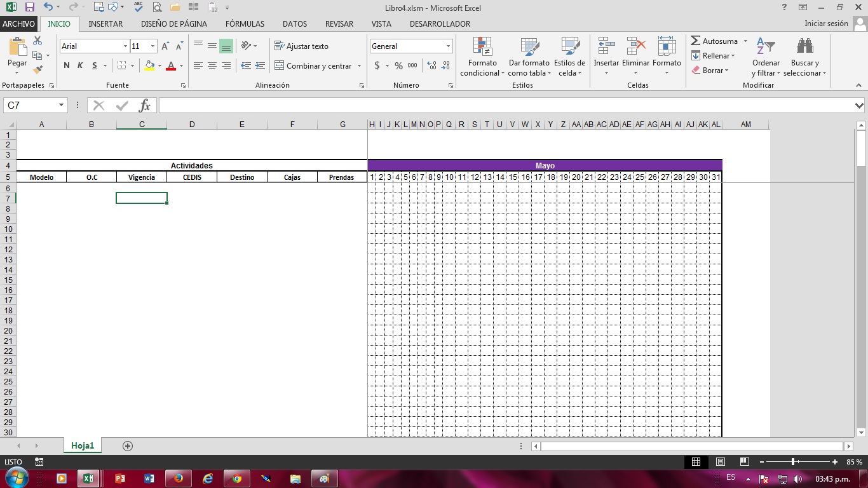The width and height of the screenshot is (868, 488).
Task: Increase font size with the larger A
Action: click(165, 46)
